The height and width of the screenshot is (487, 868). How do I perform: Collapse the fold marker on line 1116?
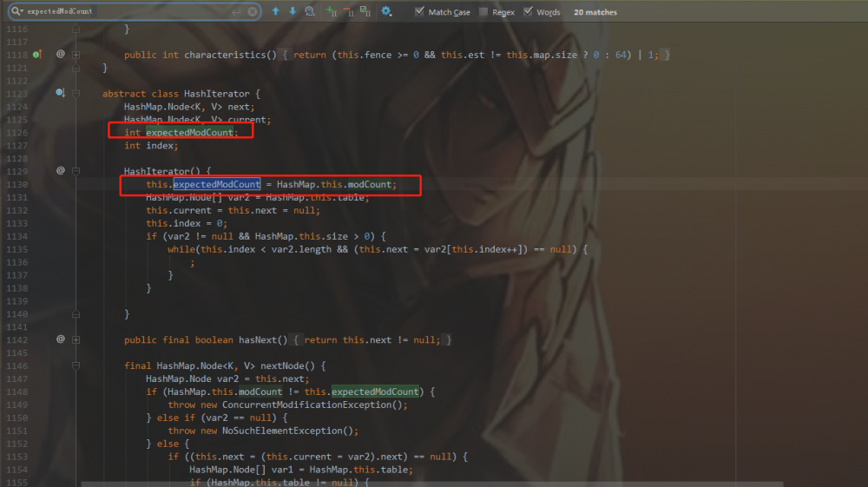[x=76, y=29]
